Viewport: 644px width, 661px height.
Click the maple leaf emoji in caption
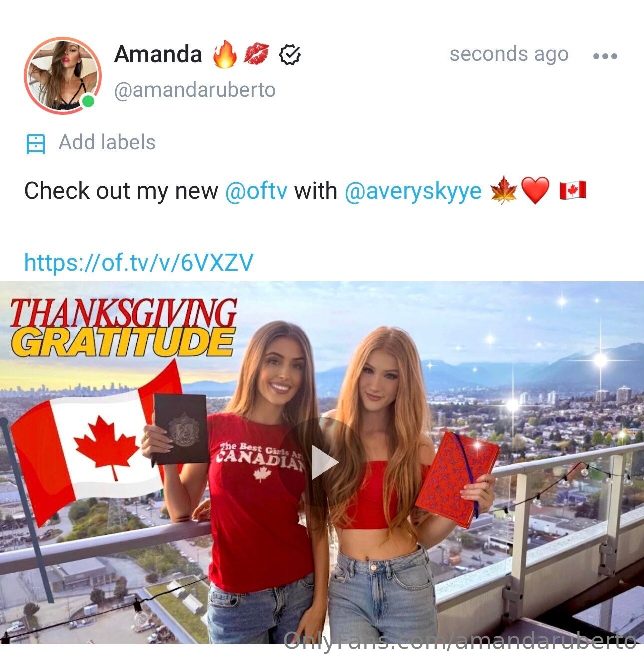pyautogui.click(x=503, y=191)
